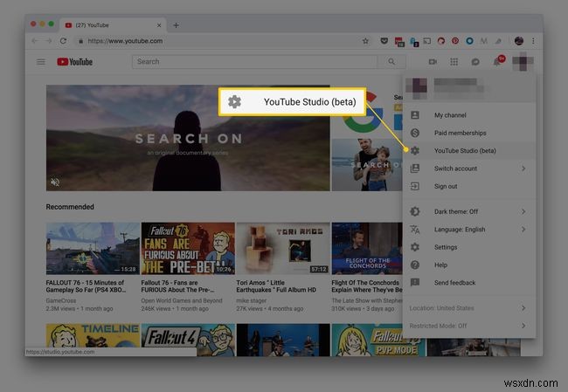Click the Send feedback flag icon
568x392 pixels.
[415, 283]
